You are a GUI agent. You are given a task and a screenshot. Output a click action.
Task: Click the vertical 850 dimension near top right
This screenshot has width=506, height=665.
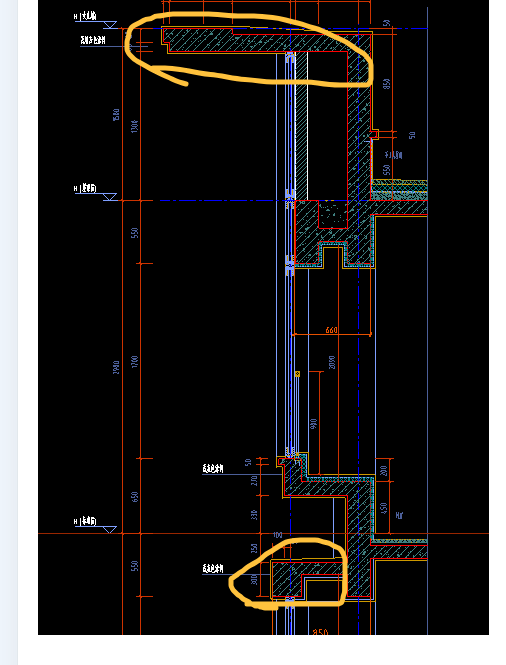(x=387, y=84)
